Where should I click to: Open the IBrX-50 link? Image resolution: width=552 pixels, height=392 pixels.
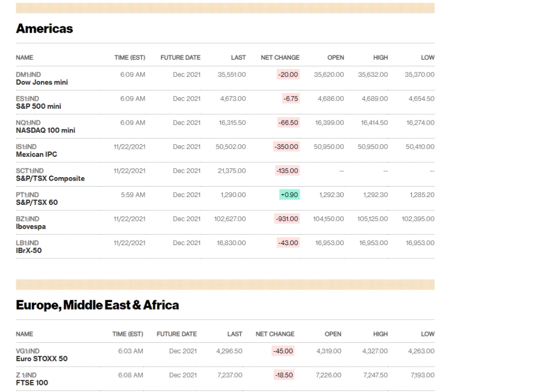tap(29, 251)
